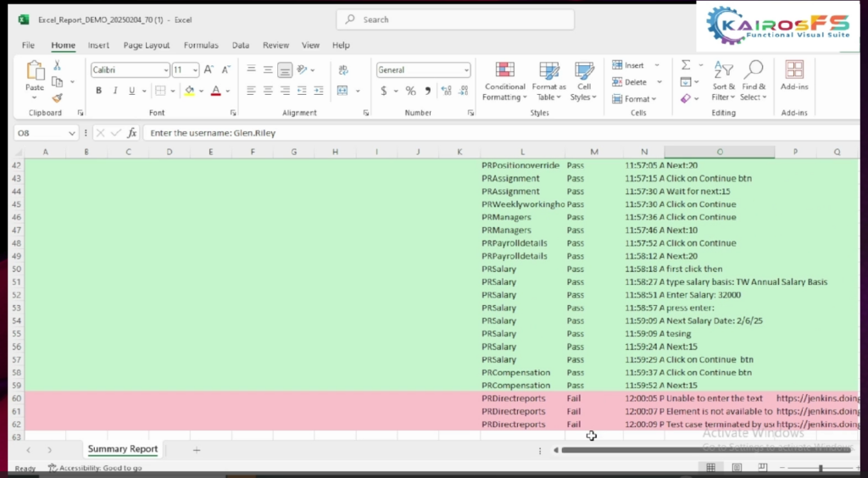Viewport: 868px width, 478px height.
Task: Open the Conditional Formatting dropdown
Action: tap(504, 81)
